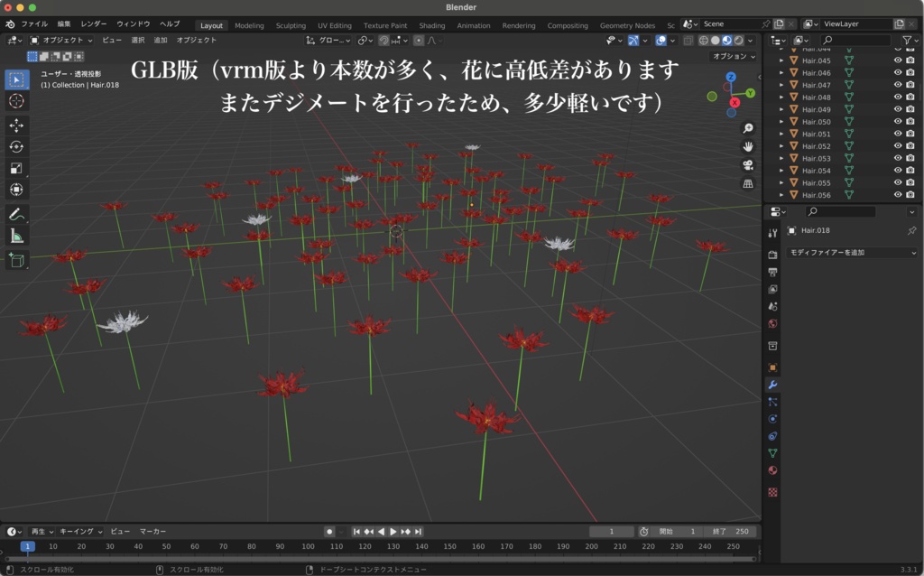Select the Rotate tool
Image resolution: width=924 pixels, height=576 pixels.
tap(16, 147)
